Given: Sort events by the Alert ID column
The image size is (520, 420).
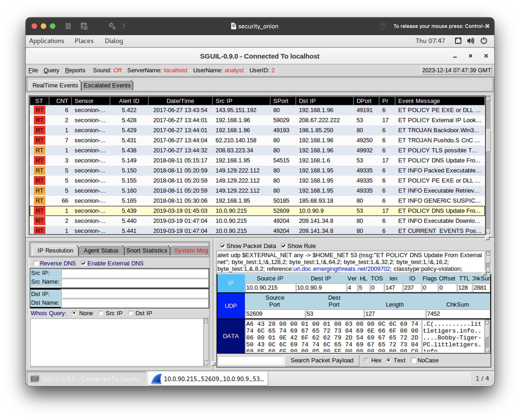Looking at the screenshot, I should coord(129,101).
